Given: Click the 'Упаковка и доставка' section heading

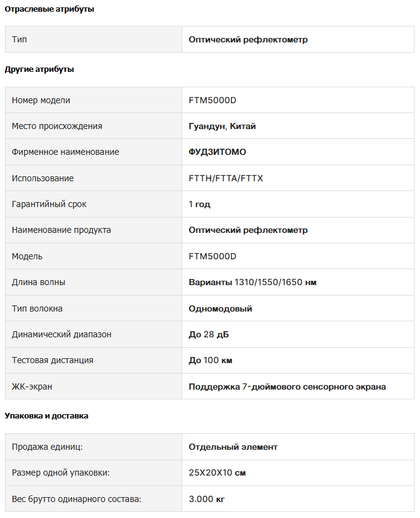Looking at the screenshot, I should coord(46,415).
